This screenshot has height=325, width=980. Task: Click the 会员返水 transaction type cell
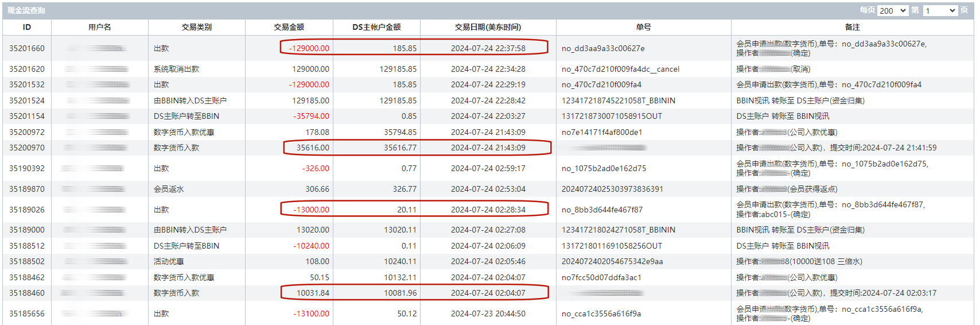tap(169, 189)
